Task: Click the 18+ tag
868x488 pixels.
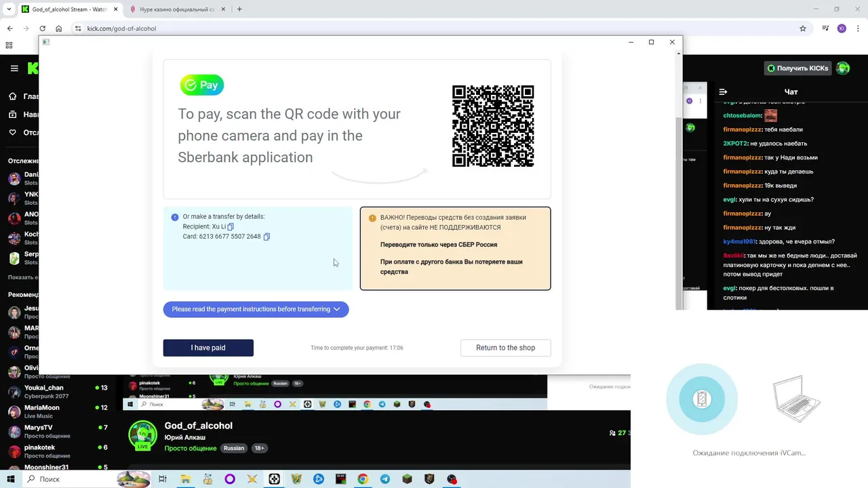Action: pyautogui.click(x=259, y=448)
